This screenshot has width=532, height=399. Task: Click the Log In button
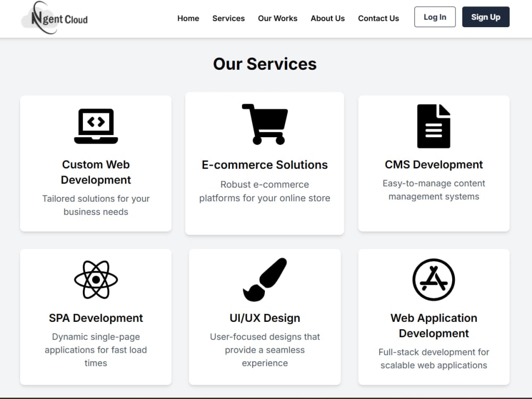coord(435,17)
